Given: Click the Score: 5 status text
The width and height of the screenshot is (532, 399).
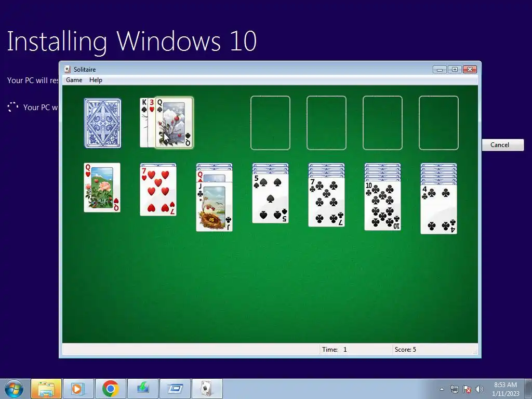Looking at the screenshot, I should [x=405, y=350].
